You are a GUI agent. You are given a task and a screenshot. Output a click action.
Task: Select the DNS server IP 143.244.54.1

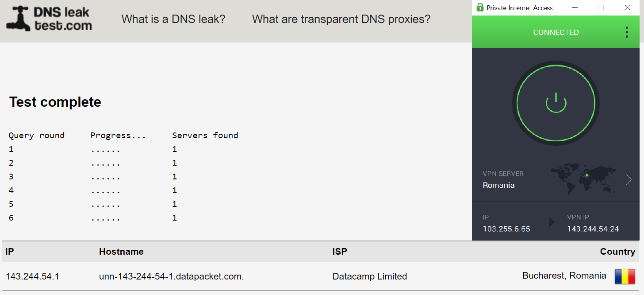(x=32, y=276)
